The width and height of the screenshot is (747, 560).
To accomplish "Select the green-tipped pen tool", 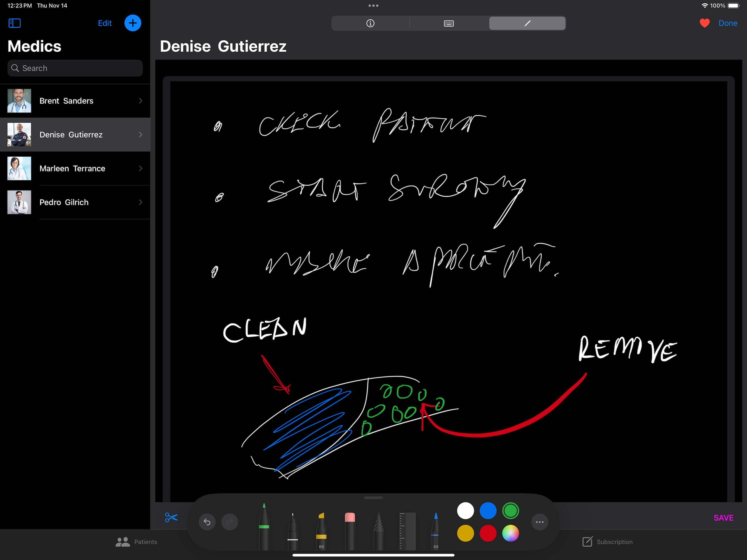I will pyautogui.click(x=264, y=527).
